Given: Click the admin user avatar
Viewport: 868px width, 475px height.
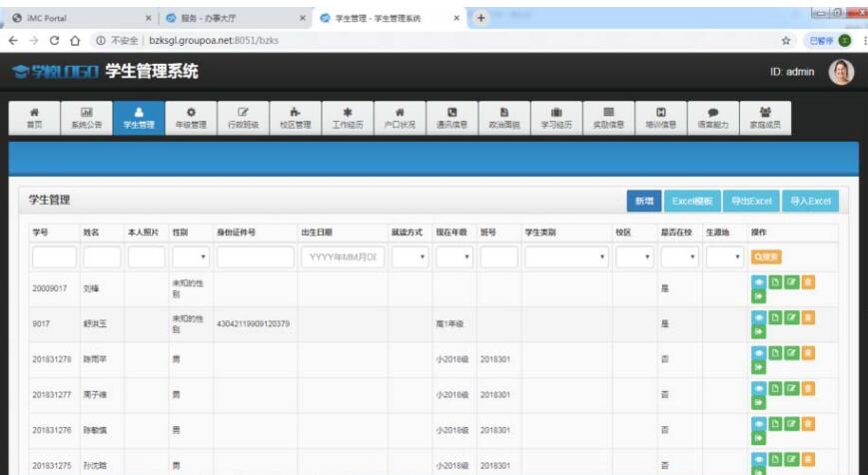Looking at the screenshot, I should (841, 72).
